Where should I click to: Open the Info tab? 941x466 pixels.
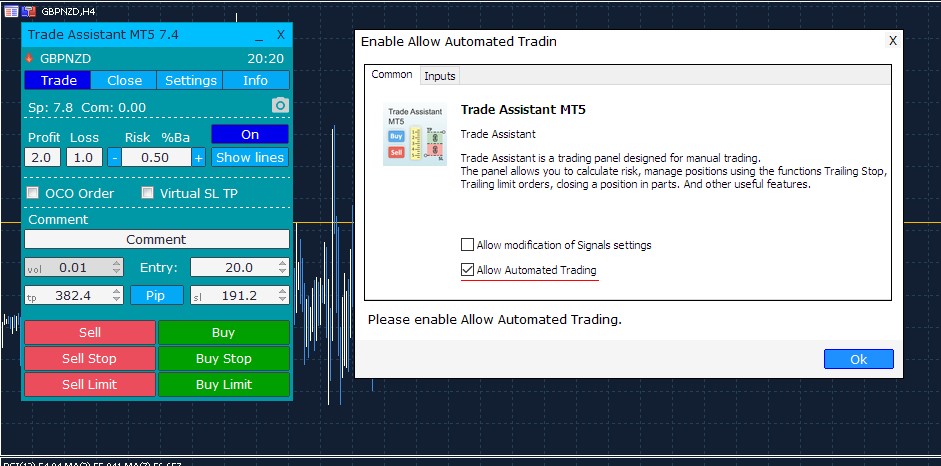256,80
